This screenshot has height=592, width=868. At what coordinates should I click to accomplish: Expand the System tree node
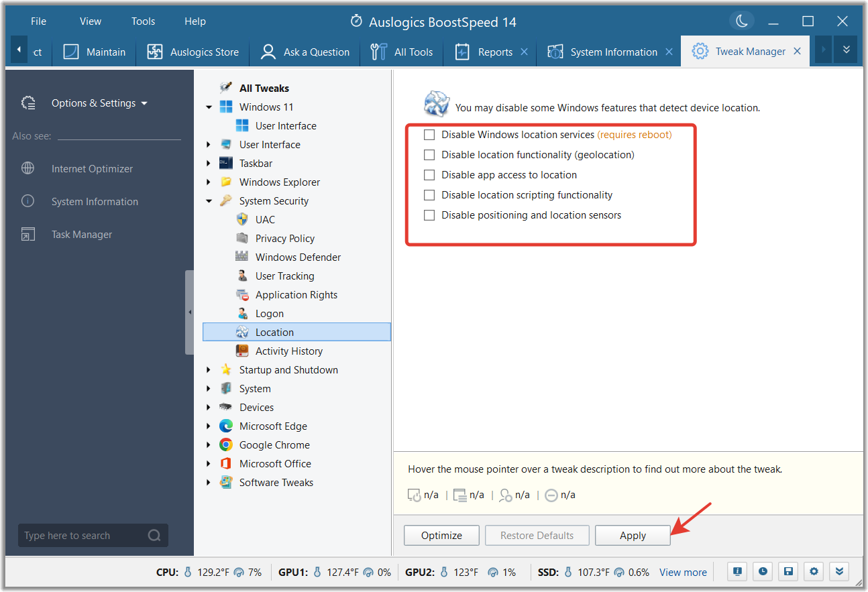pyautogui.click(x=209, y=389)
